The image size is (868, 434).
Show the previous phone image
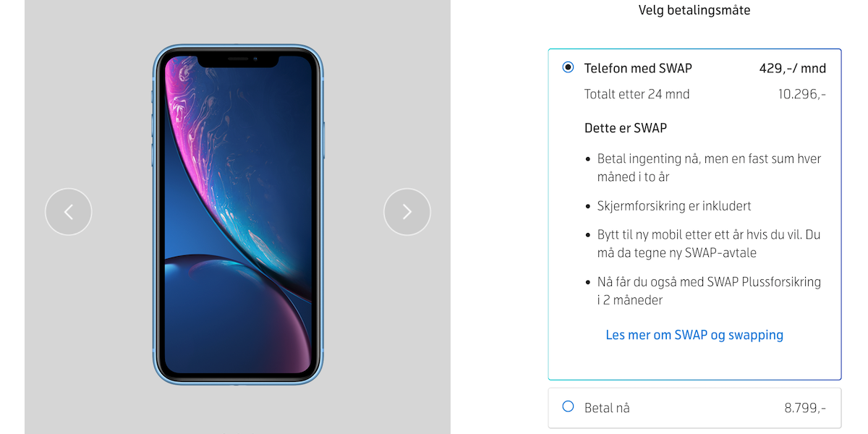tap(69, 212)
